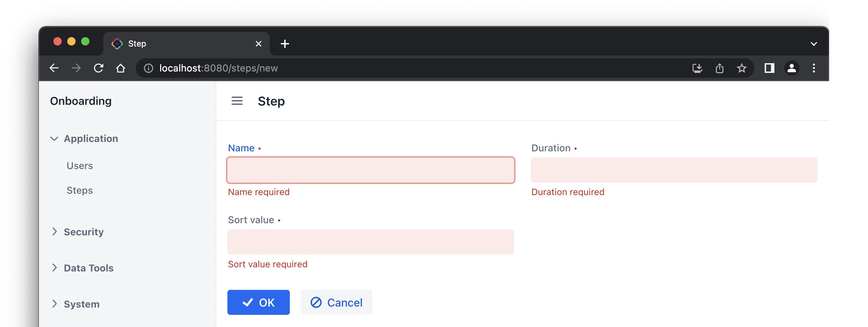Go to the browser home page icon
Image resolution: width=868 pixels, height=327 pixels.
(121, 68)
